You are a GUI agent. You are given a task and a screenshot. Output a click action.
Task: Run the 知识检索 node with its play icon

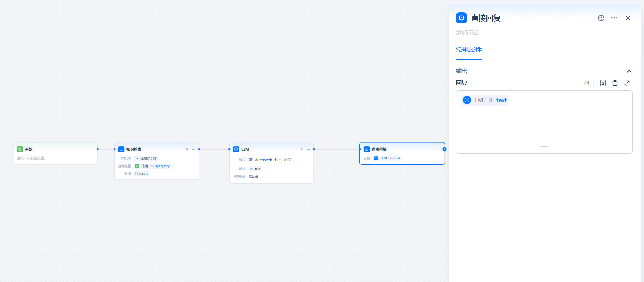coord(187,149)
